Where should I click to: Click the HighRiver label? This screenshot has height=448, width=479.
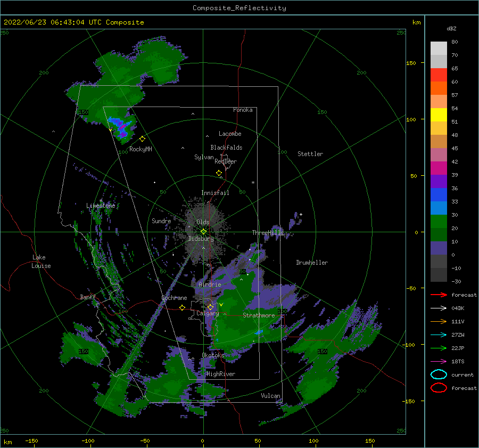(221, 374)
